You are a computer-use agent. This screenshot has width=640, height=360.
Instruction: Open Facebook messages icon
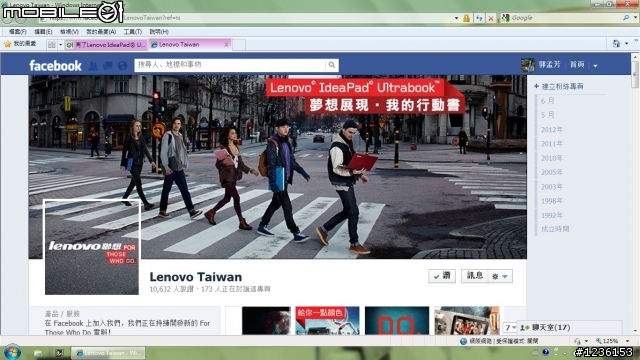coord(107,65)
